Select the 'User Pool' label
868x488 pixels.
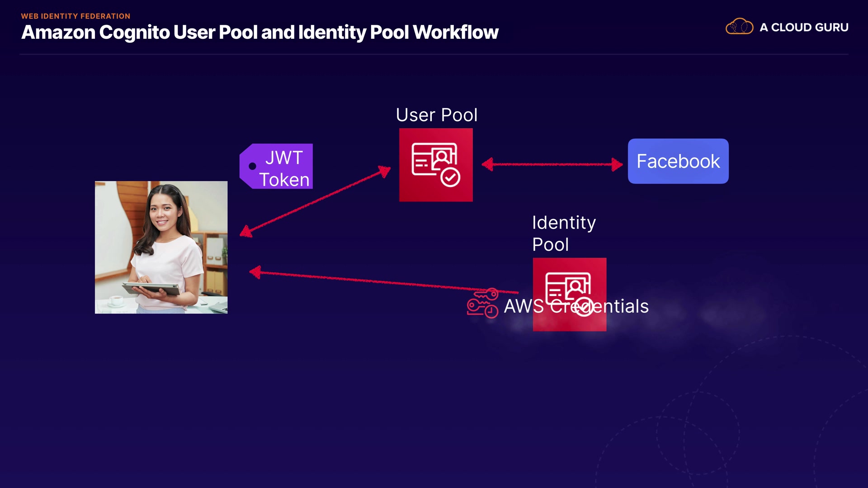point(436,115)
